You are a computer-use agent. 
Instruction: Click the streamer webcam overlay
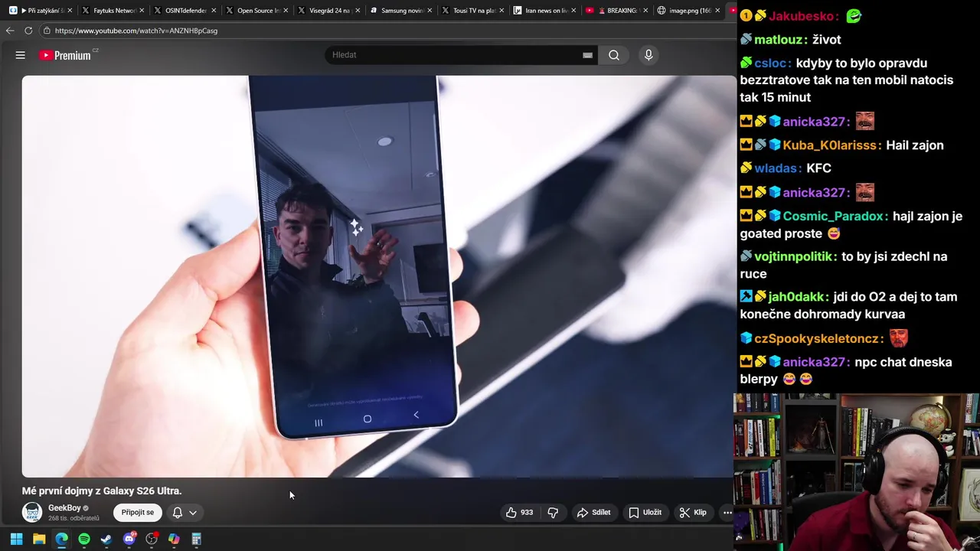(857, 472)
